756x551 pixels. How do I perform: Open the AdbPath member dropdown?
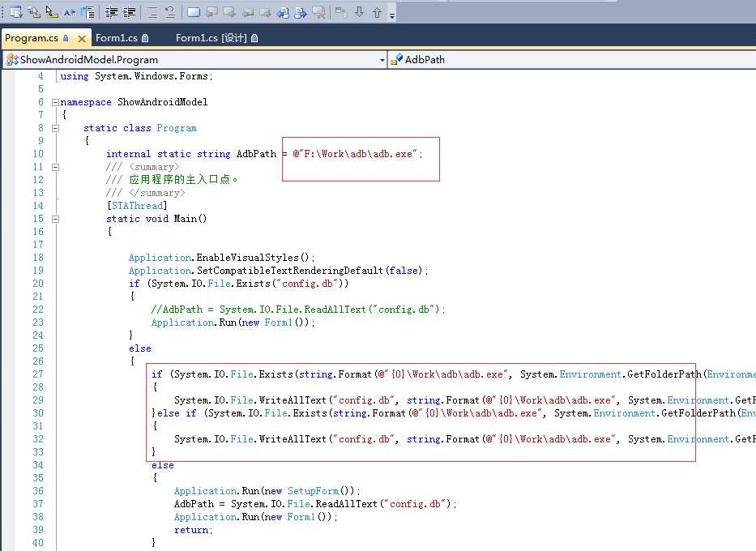[572, 60]
